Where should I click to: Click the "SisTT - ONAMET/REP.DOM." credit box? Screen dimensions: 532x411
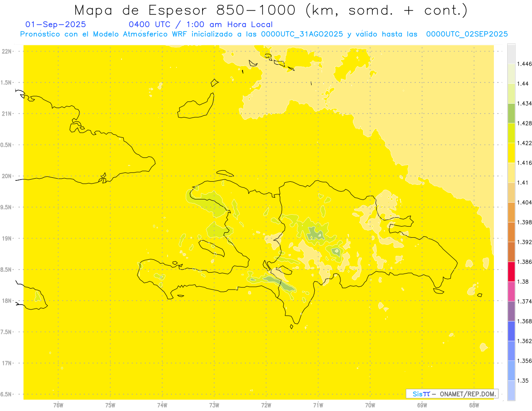coord(453,394)
